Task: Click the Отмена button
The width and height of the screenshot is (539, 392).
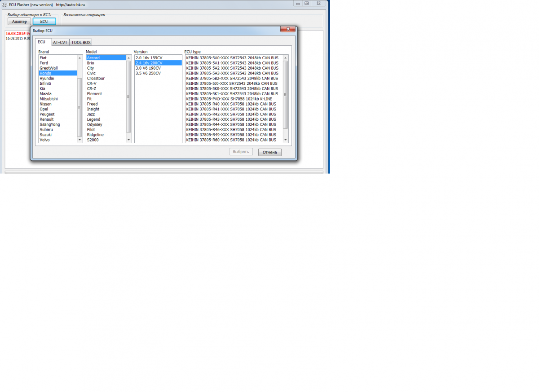Action: pos(270,152)
